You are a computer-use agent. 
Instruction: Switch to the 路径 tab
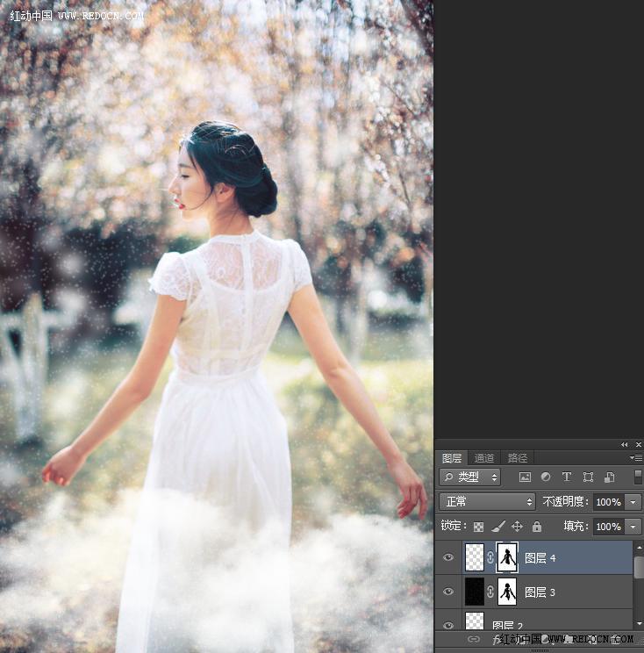(x=518, y=458)
